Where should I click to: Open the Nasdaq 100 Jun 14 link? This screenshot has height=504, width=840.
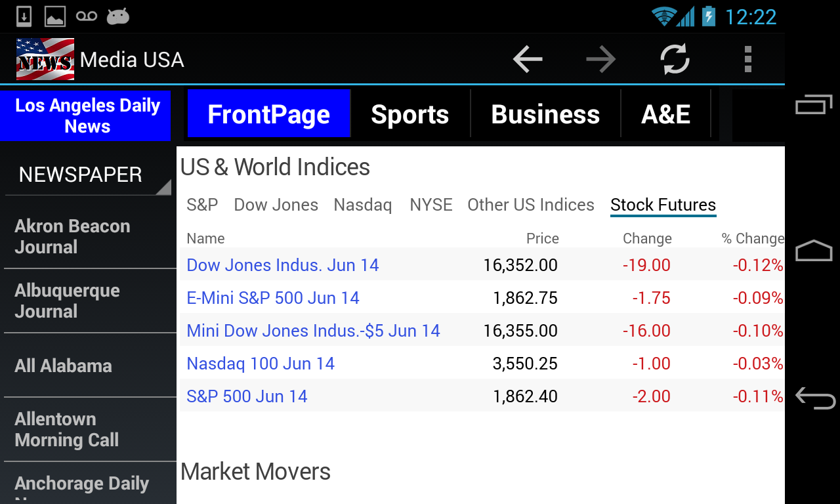261,364
